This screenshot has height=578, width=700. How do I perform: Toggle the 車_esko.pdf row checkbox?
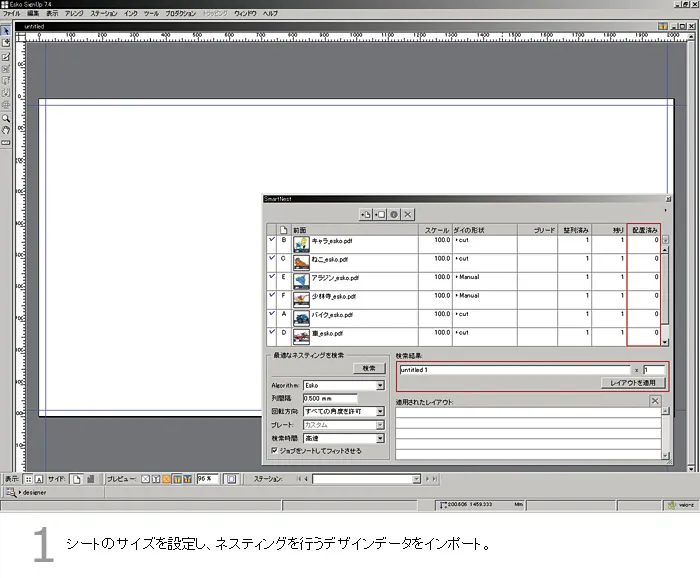point(272,332)
